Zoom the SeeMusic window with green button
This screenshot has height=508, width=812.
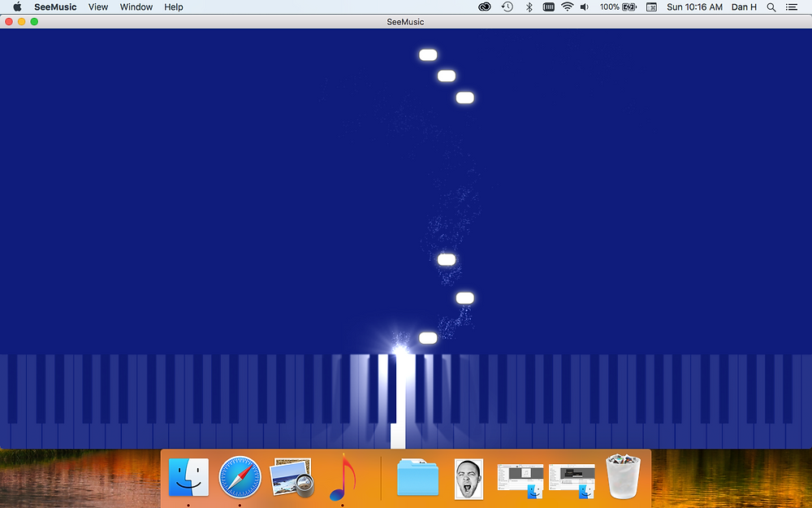tap(34, 21)
